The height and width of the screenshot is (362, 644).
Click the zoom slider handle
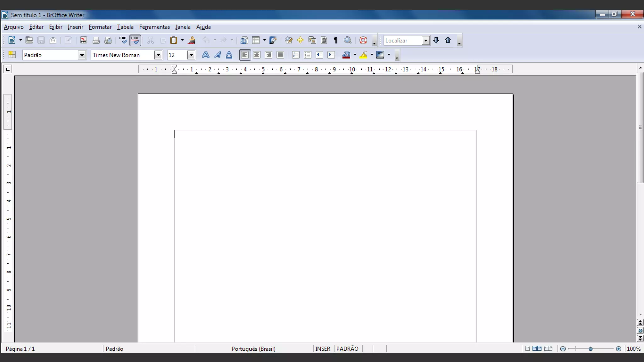591,349
